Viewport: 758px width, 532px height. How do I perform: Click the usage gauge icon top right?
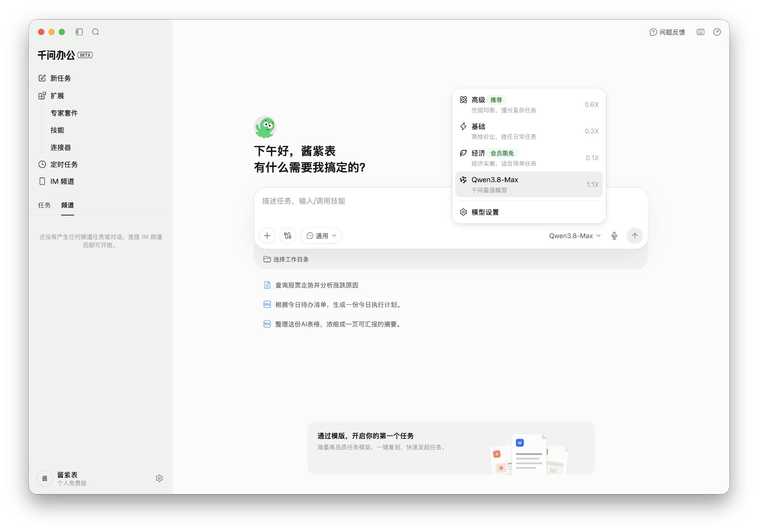[717, 32]
